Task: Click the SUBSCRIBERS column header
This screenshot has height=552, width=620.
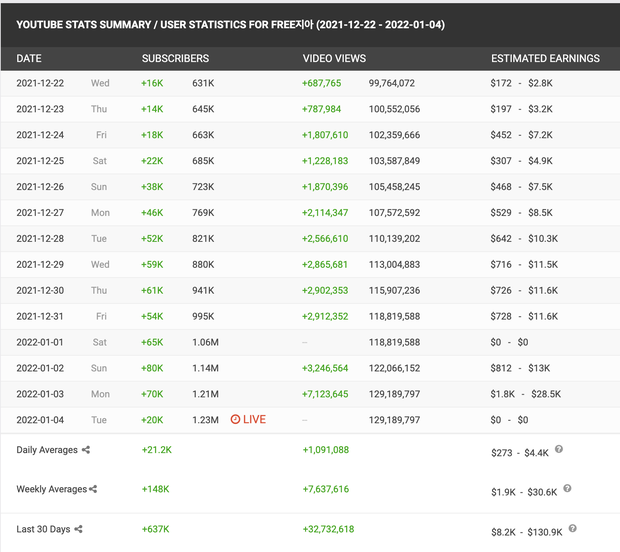Action: pyautogui.click(x=175, y=59)
